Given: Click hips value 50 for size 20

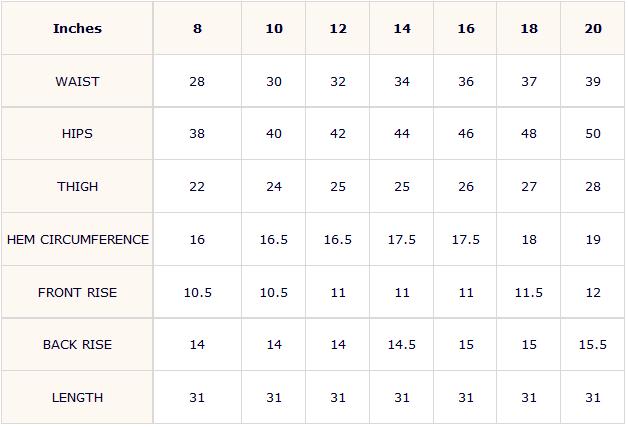Looking at the screenshot, I should coord(593,133).
